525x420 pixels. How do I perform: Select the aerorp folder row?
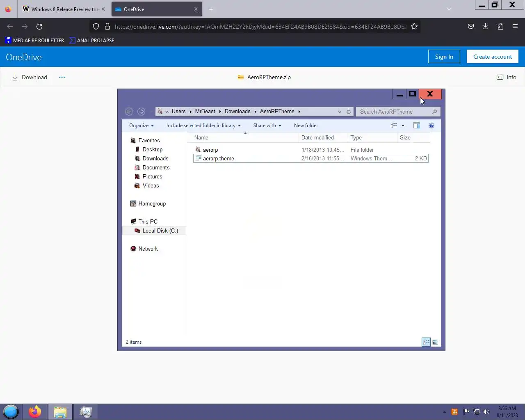(311, 150)
